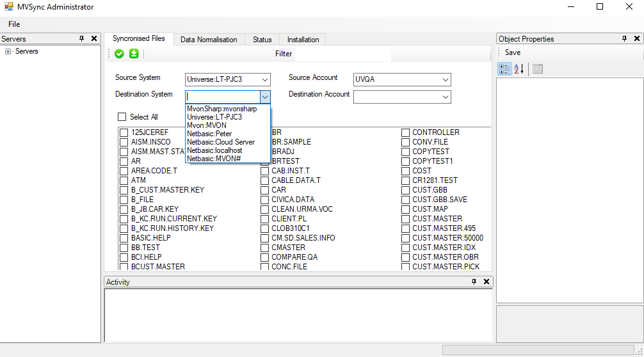Check the B_KC.RUN.HISTORY.KEY file

pos(124,228)
